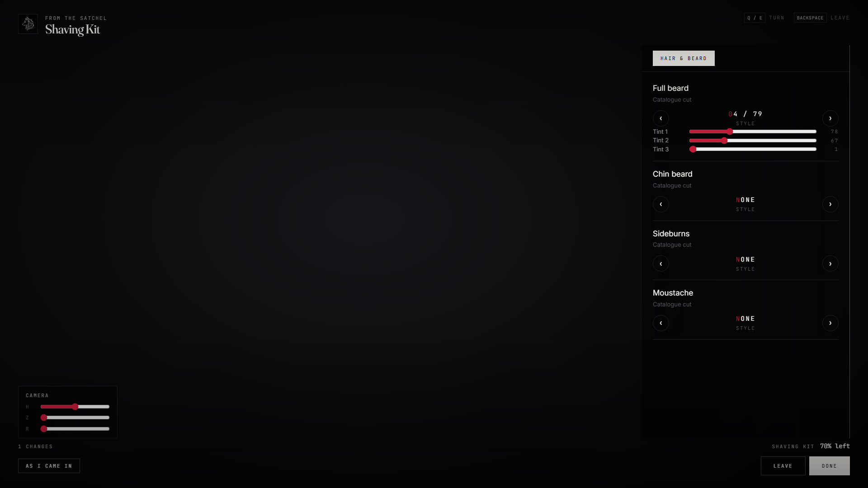Click the Q / E turn key hint
Image resolution: width=868 pixels, height=488 pixels.
755,18
